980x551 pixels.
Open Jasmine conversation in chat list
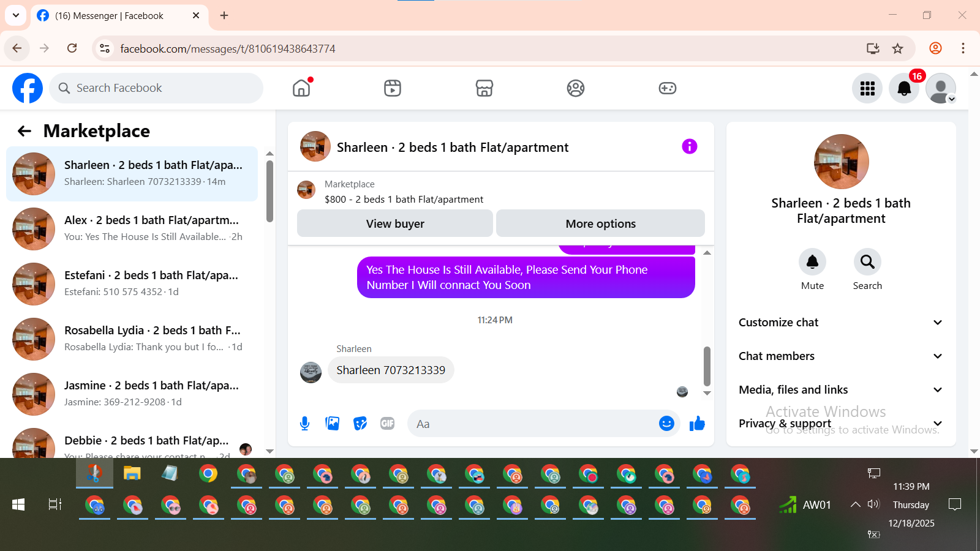pyautogui.click(x=132, y=394)
